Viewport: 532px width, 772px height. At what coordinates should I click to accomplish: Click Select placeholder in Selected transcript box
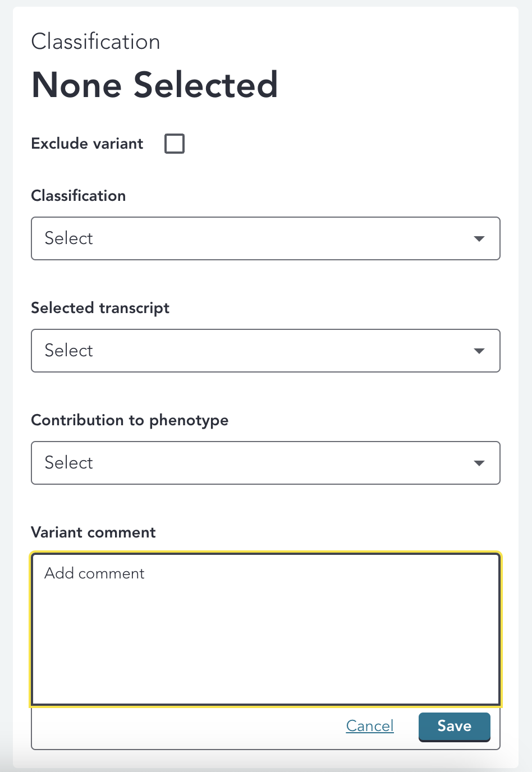click(x=68, y=351)
